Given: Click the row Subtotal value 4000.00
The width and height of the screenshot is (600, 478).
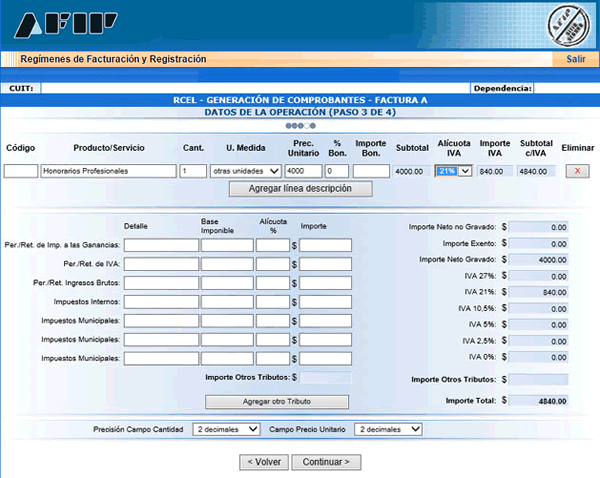Looking at the screenshot, I should (x=411, y=171).
